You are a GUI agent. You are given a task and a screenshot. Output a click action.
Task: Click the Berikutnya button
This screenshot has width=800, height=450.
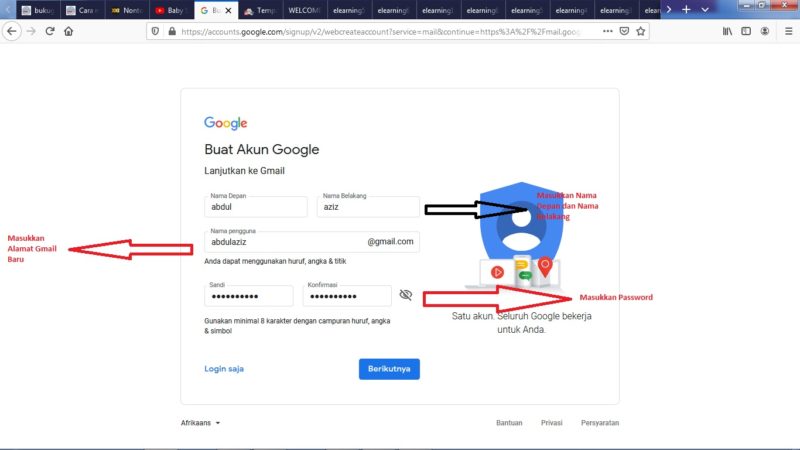pos(389,369)
